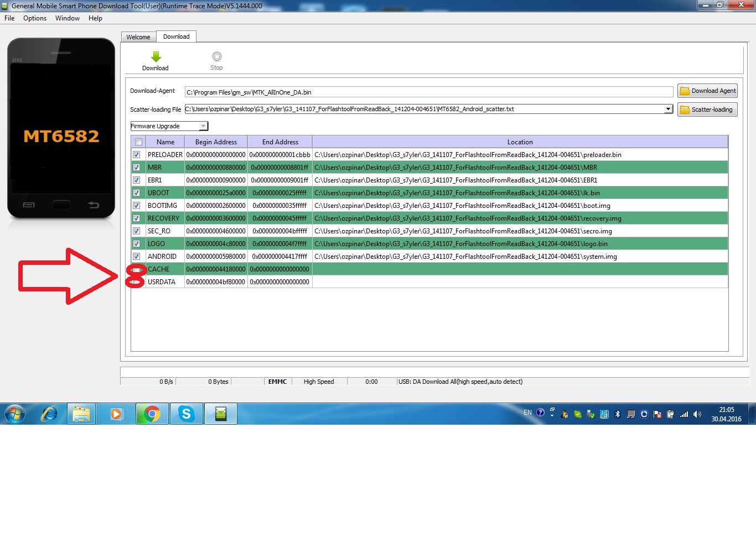This screenshot has width=756, height=553.
Task: Click the End Address column header
Action: pyautogui.click(x=280, y=142)
